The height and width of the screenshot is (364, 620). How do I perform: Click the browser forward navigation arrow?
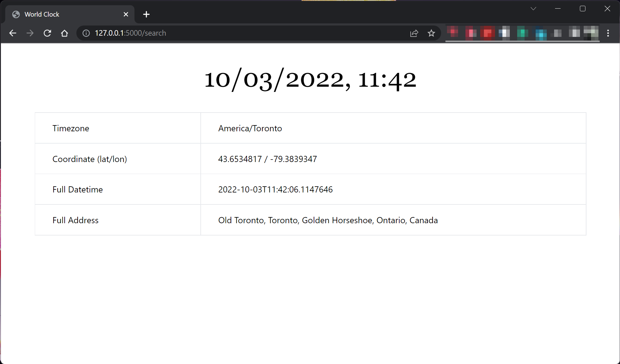[30, 33]
